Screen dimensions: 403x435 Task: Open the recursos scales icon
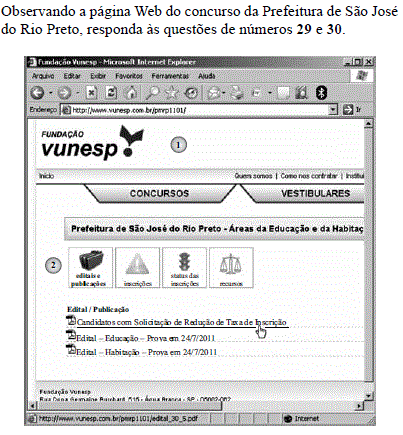pyautogui.click(x=231, y=267)
